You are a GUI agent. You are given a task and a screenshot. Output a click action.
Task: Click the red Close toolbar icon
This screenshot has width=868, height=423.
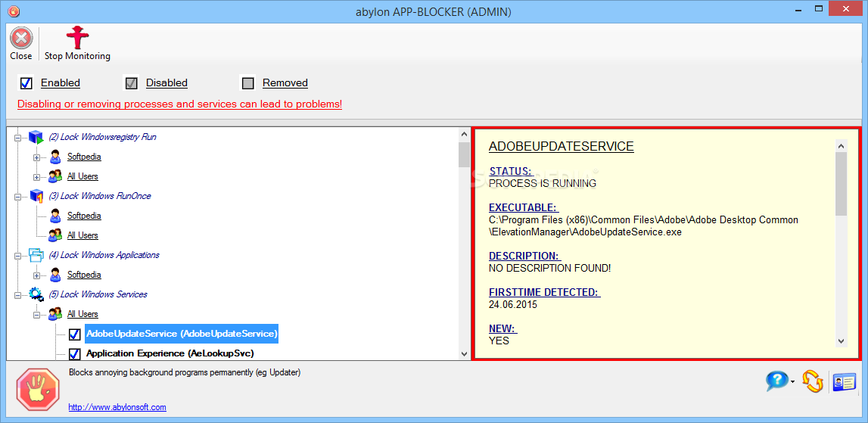click(21, 38)
